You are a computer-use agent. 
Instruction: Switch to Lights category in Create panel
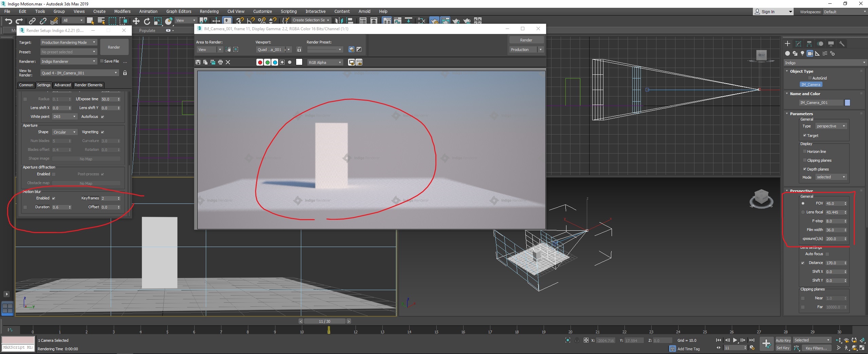802,53
